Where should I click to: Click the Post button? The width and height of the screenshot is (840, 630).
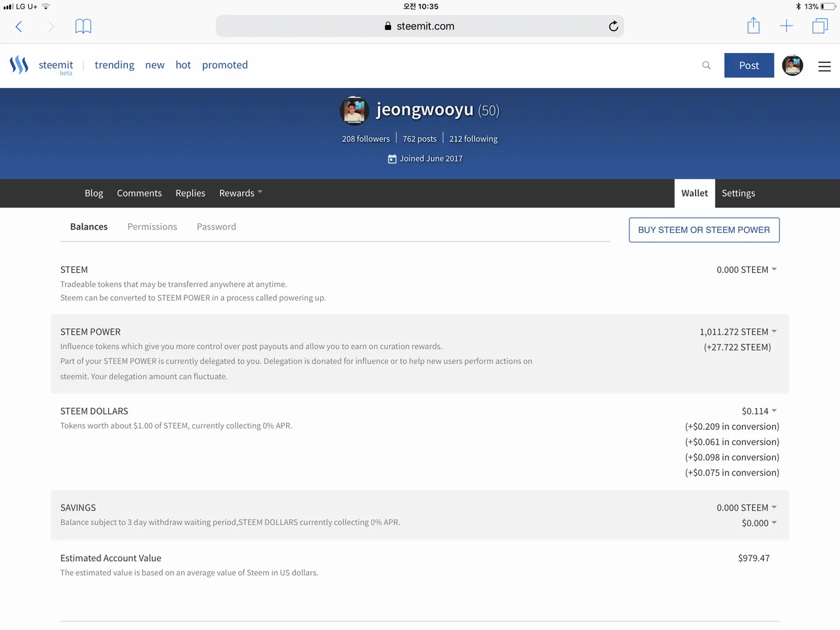tap(749, 65)
